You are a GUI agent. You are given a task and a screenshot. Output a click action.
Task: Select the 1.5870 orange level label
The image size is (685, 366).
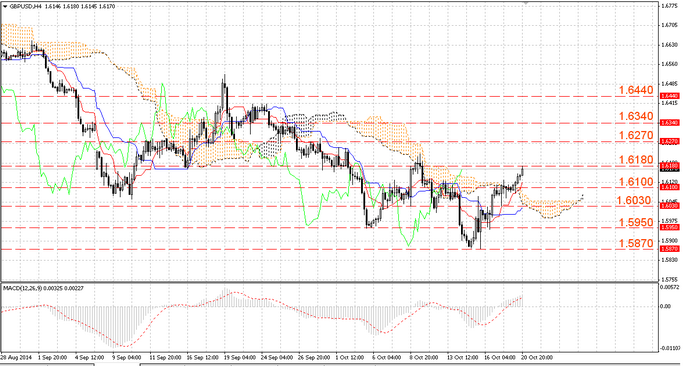636,243
